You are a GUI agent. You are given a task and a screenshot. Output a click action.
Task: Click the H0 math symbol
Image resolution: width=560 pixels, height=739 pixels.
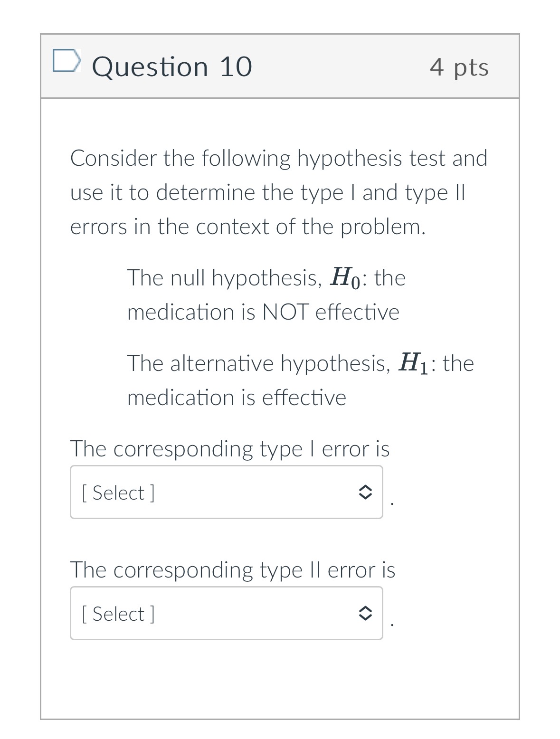click(x=346, y=278)
